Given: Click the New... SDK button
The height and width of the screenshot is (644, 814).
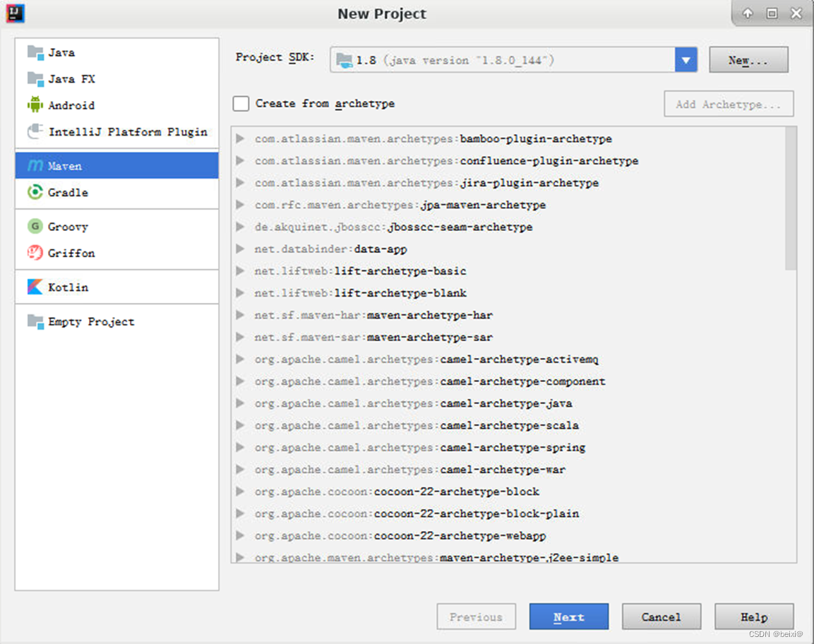Looking at the screenshot, I should point(748,60).
